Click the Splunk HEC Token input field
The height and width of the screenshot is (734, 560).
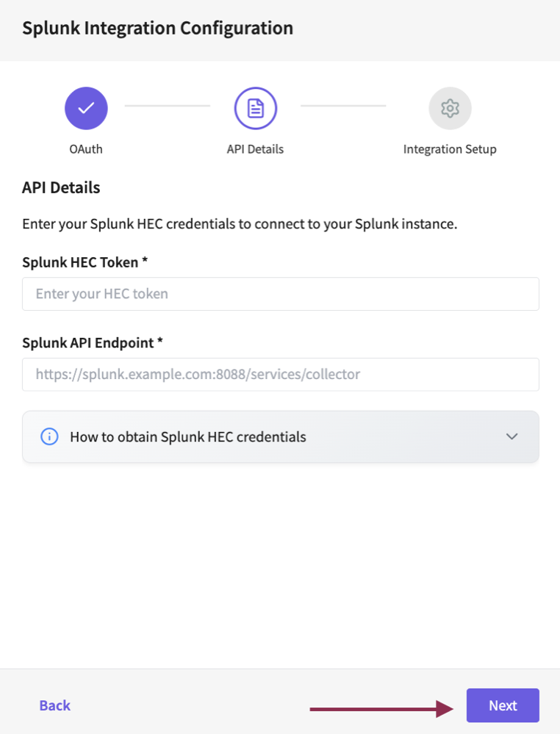pos(280,293)
